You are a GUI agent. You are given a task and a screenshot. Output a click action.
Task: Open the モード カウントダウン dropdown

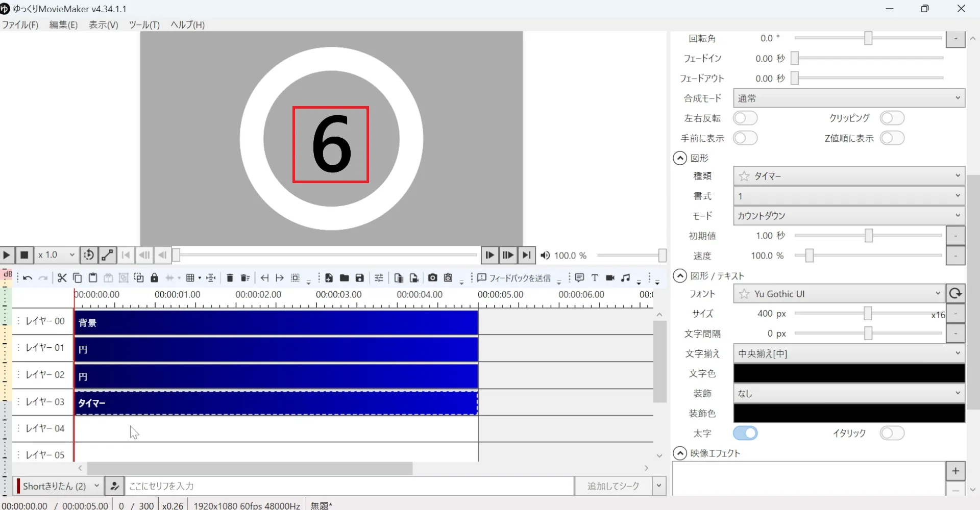(849, 216)
